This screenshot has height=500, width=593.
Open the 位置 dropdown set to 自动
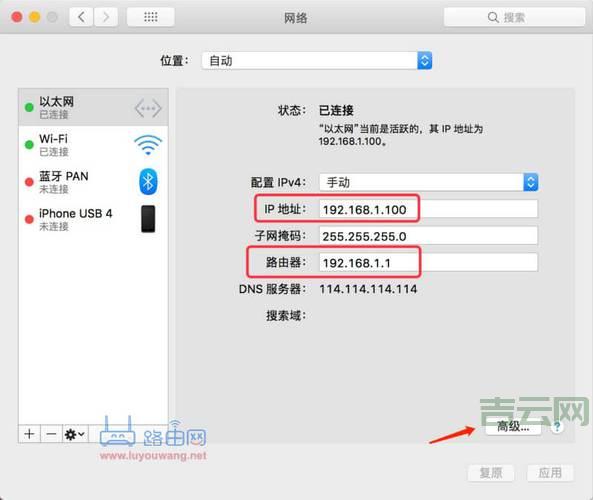tap(317, 61)
